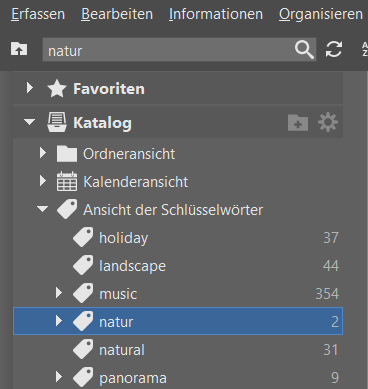Click the folder-up navigation icon

tap(19, 49)
